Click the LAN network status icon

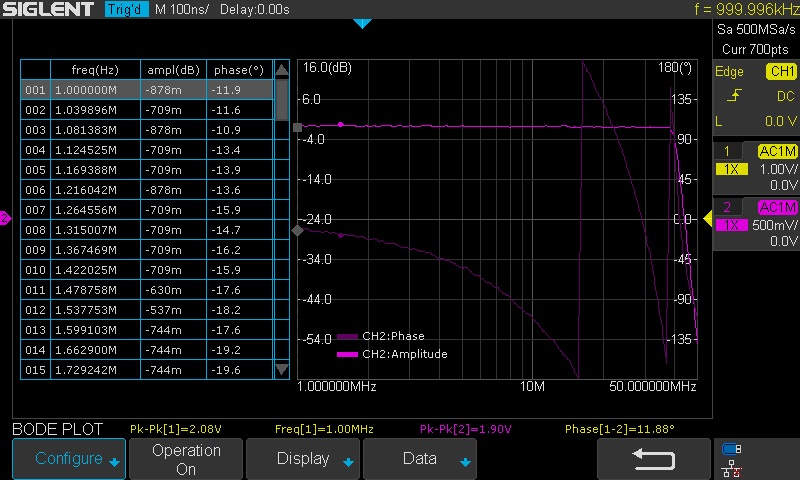click(731, 467)
